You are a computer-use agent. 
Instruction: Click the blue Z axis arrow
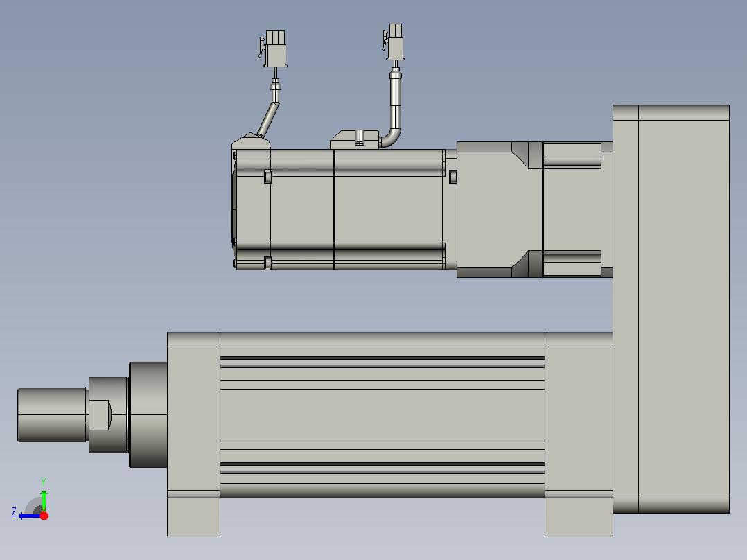29,516
